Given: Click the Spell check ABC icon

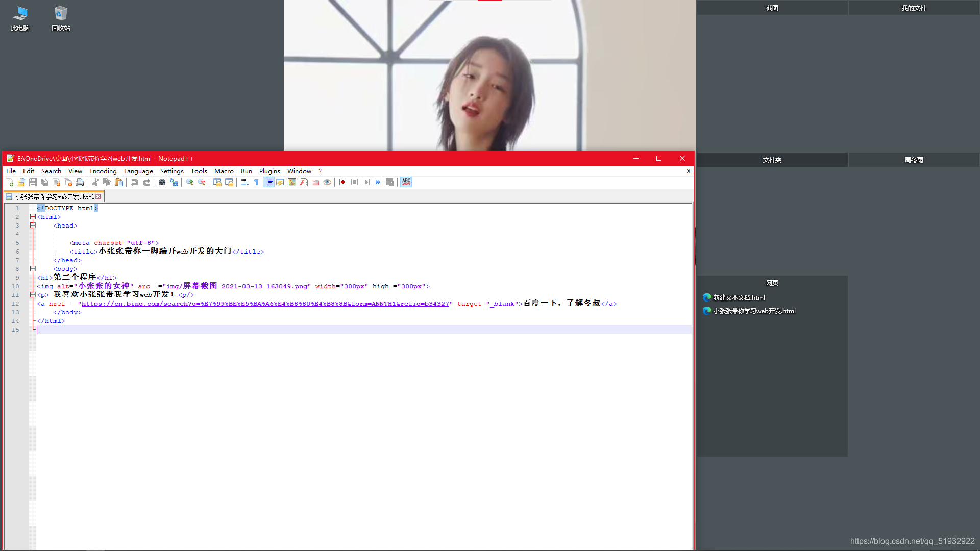Looking at the screenshot, I should (406, 181).
